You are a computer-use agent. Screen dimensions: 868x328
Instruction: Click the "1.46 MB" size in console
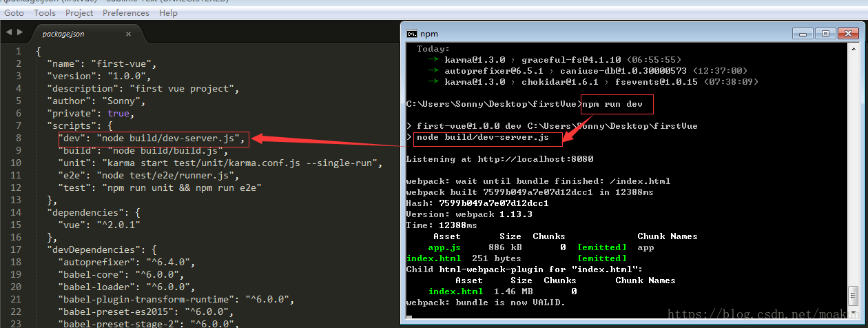513,291
